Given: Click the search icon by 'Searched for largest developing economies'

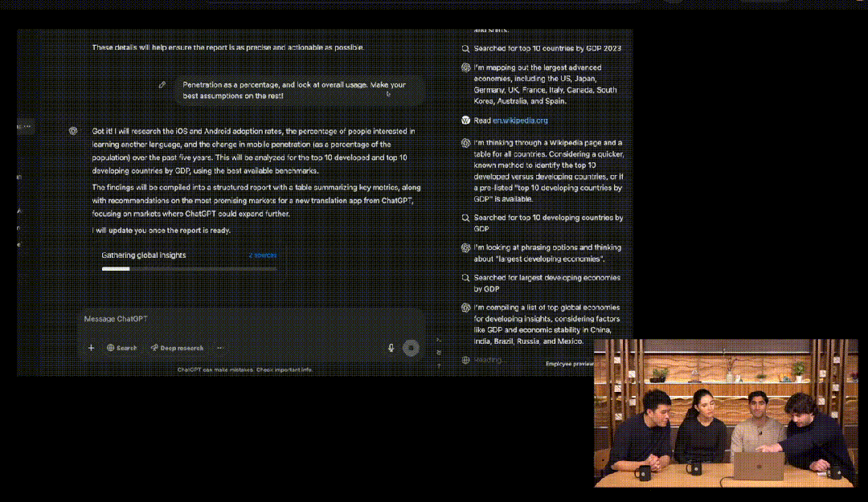Looking at the screenshot, I should (x=465, y=277).
